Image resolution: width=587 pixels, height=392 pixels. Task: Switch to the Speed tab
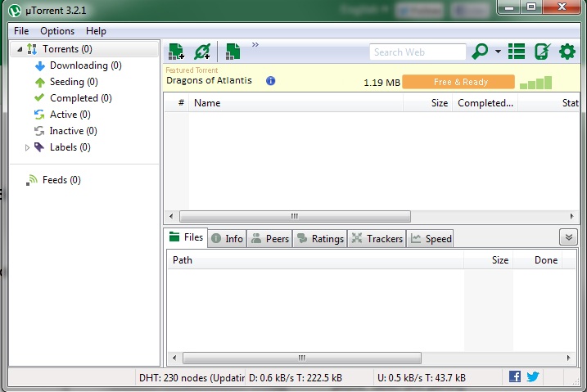click(x=430, y=239)
